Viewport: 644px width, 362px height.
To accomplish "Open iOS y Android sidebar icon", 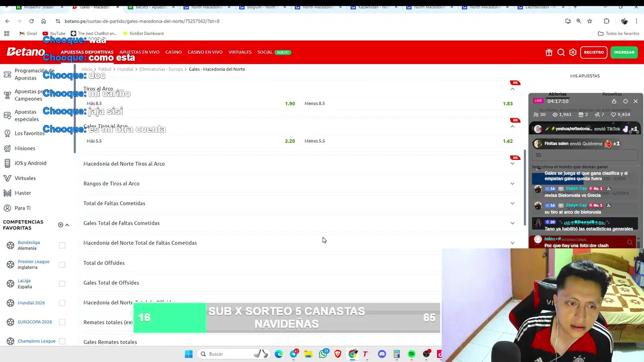I will click(x=7, y=163).
